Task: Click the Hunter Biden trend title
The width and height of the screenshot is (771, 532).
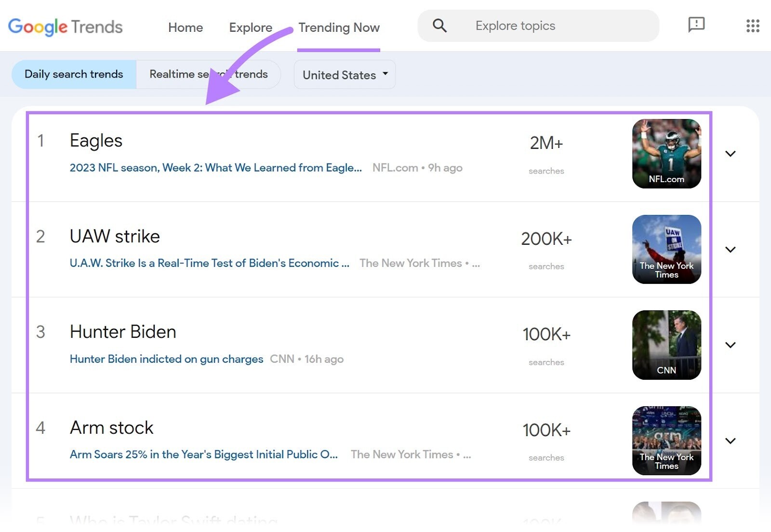Action: click(x=123, y=332)
